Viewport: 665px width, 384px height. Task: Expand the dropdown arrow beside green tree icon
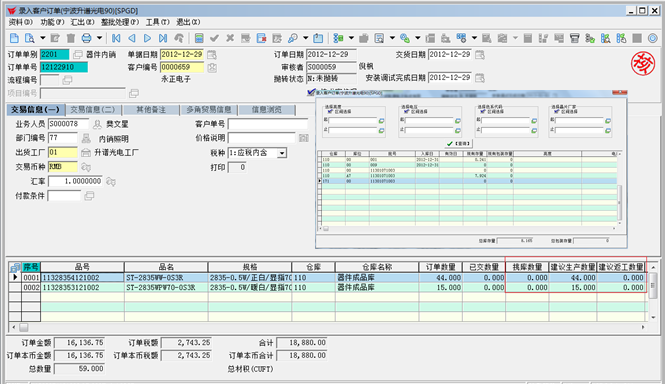pos(351,38)
